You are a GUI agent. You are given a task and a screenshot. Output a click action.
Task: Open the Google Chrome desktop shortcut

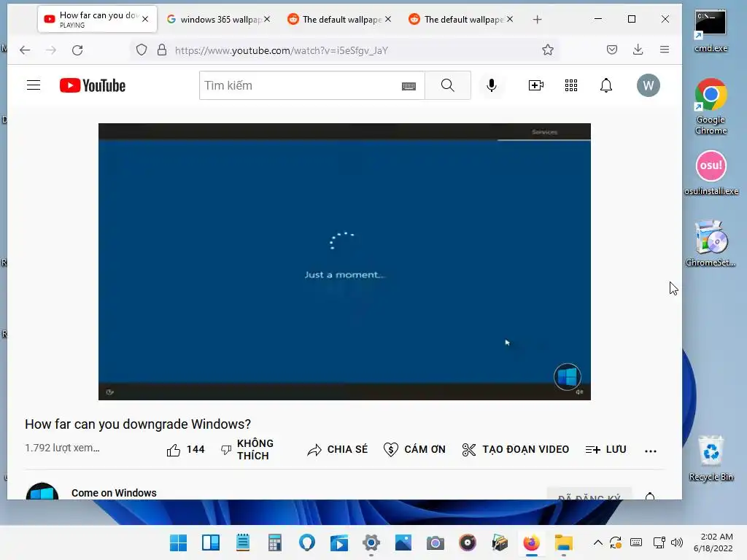pos(711,106)
